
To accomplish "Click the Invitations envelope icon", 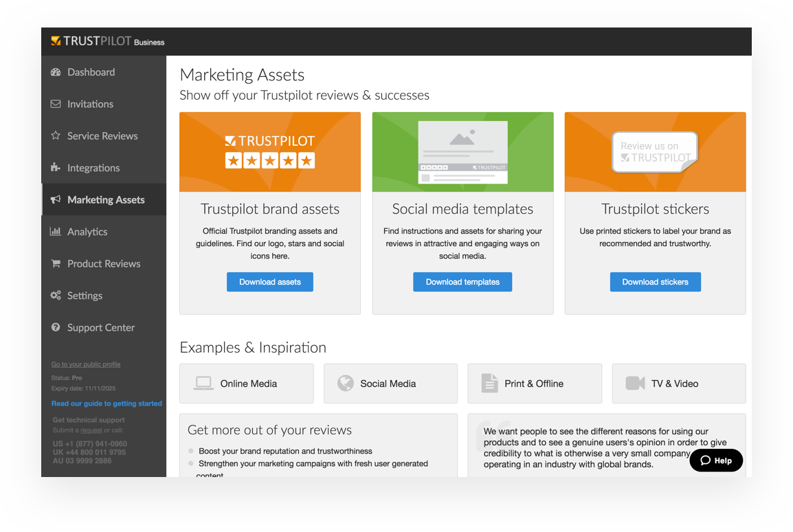I will 56,104.
